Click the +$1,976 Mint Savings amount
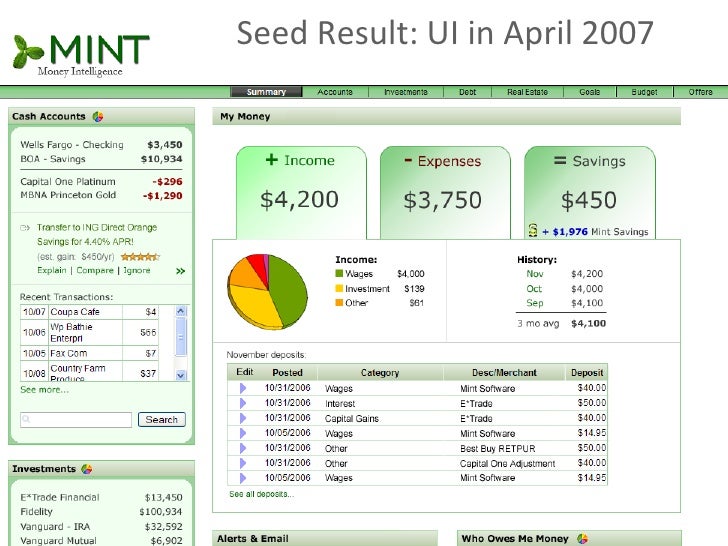This screenshot has width=728, height=546. coord(565,231)
